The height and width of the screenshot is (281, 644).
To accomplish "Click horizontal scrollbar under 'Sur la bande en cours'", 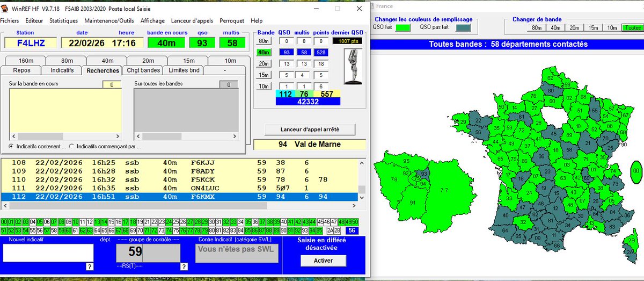I will 65,136.
